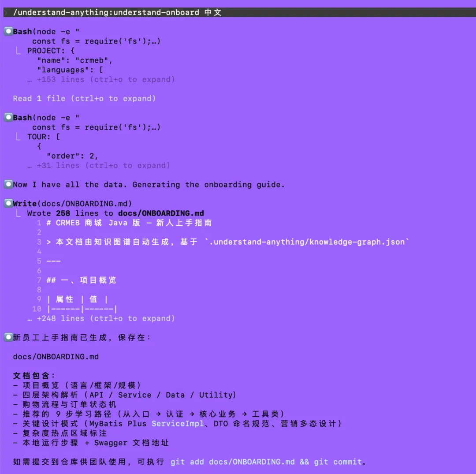Click the '| 属性 | 值 |' table header line

click(x=78, y=299)
